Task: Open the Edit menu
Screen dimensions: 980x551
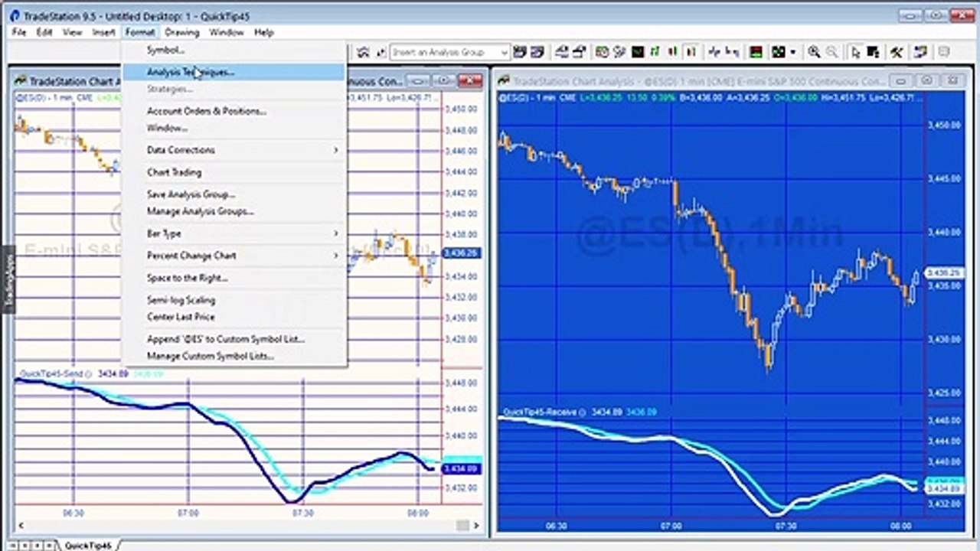Action: 44,32
